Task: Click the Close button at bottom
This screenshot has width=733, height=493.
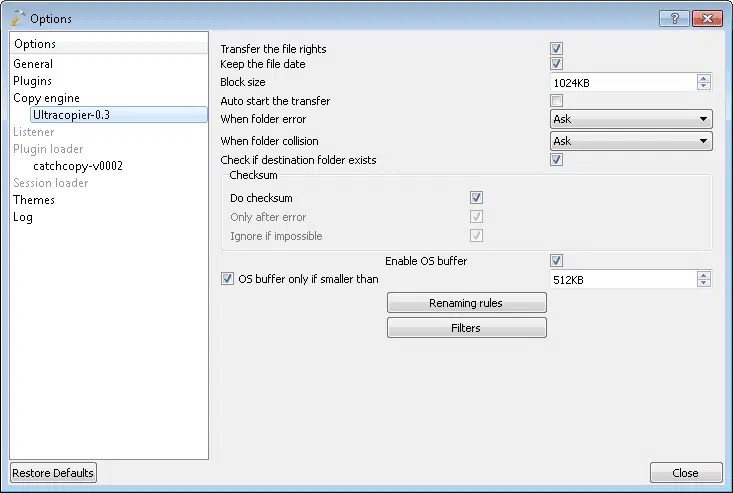Action: coord(686,473)
